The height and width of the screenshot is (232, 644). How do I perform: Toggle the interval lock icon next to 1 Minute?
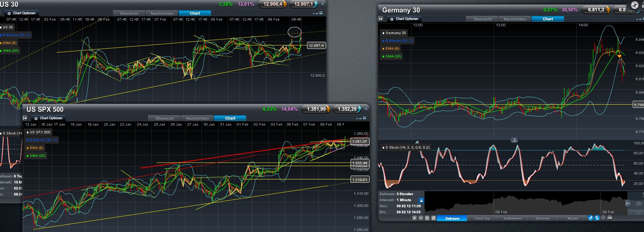pyautogui.click(x=421, y=200)
